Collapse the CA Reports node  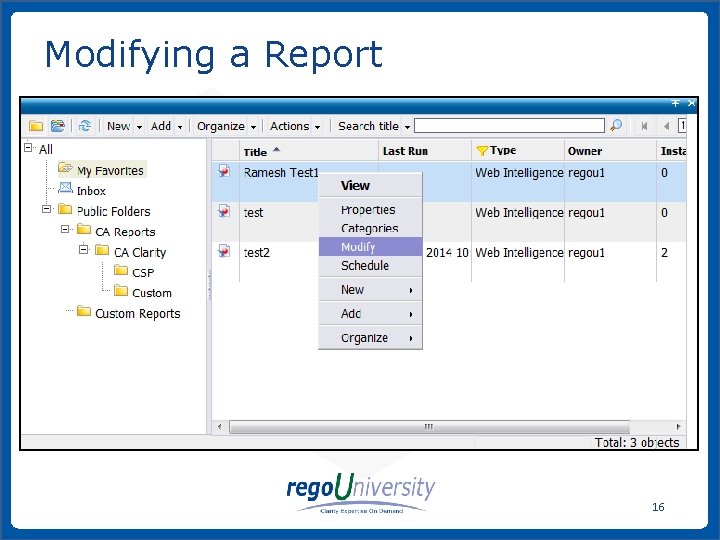coord(65,229)
